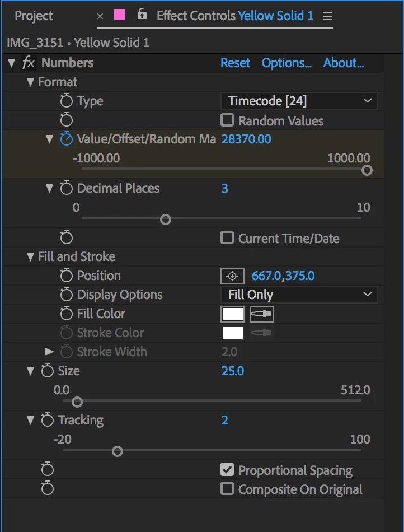Toggle the panel lock icon
Image resolution: width=404 pixels, height=532 pixels.
tap(142, 15)
